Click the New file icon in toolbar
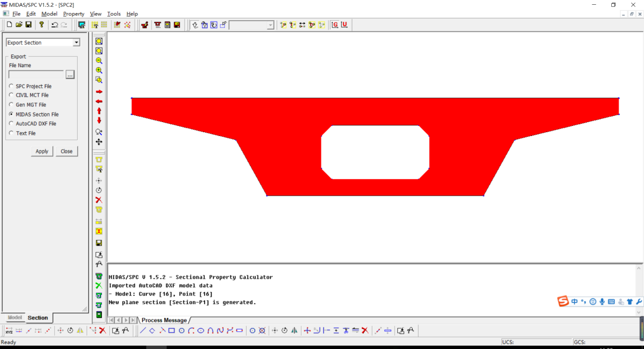 [x=10, y=25]
